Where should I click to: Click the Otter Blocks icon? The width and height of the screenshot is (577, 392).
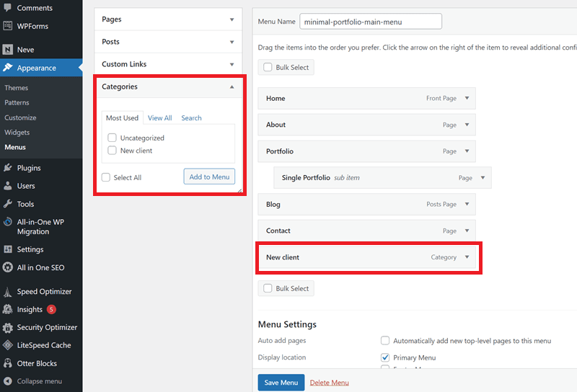7,363
